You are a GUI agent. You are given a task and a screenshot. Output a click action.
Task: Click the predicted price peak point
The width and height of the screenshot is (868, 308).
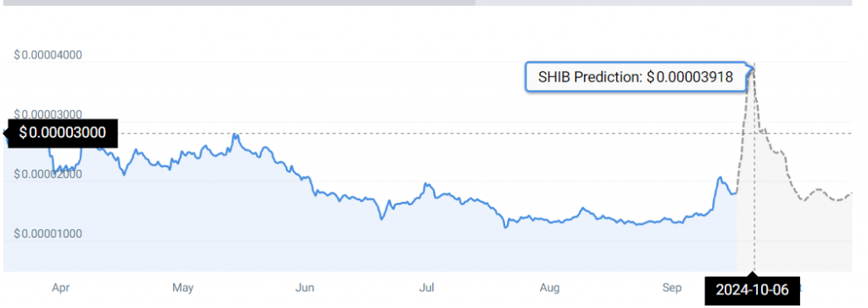tap(753, 68)
